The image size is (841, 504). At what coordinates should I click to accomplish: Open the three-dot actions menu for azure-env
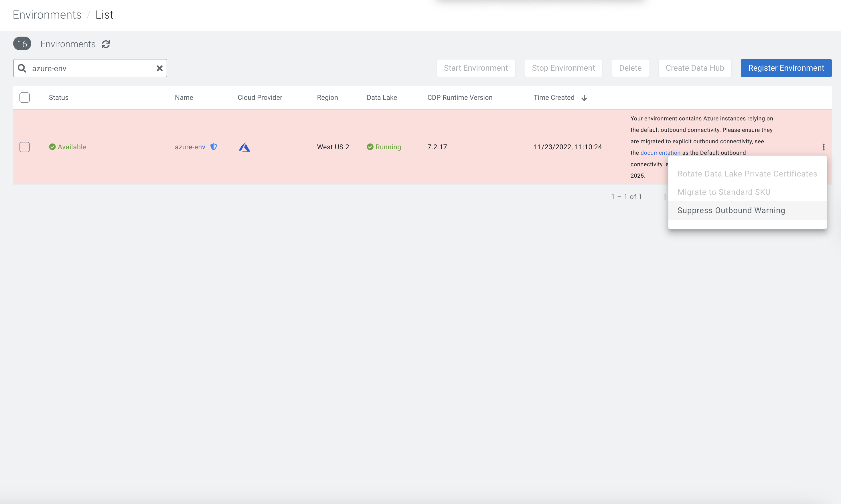823,147
